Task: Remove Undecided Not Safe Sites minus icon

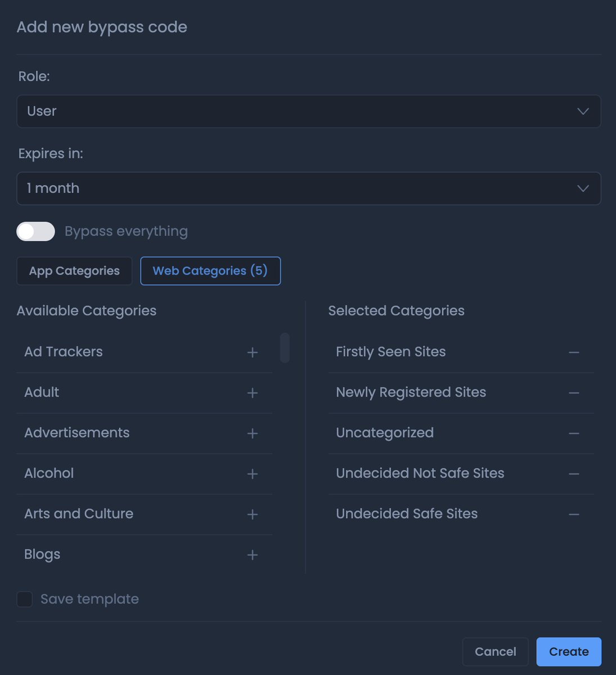Action: [x=574, y=474]
